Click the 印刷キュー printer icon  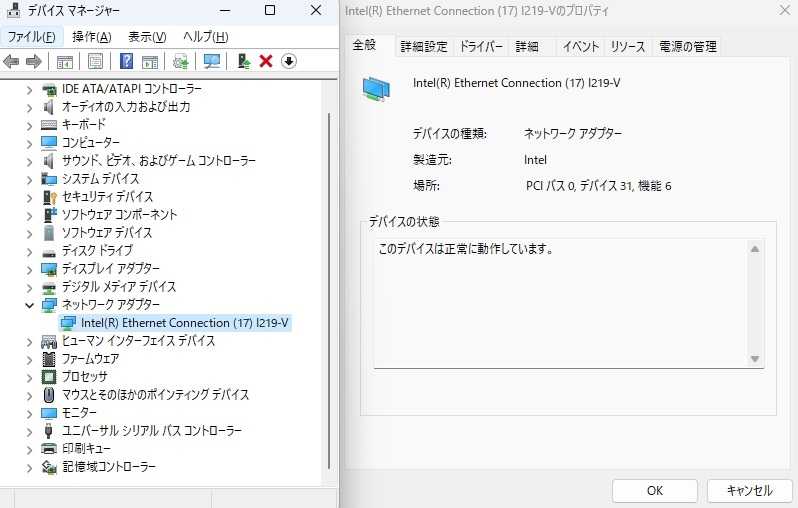tap(49, 449)
